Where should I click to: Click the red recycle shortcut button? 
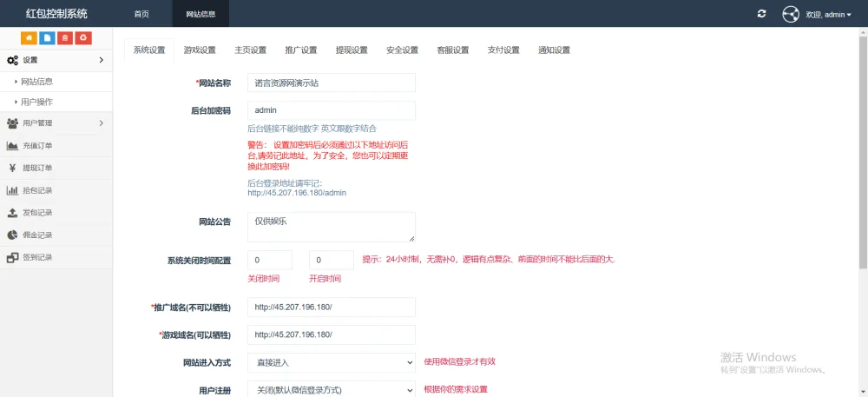[x=83, y=37]
